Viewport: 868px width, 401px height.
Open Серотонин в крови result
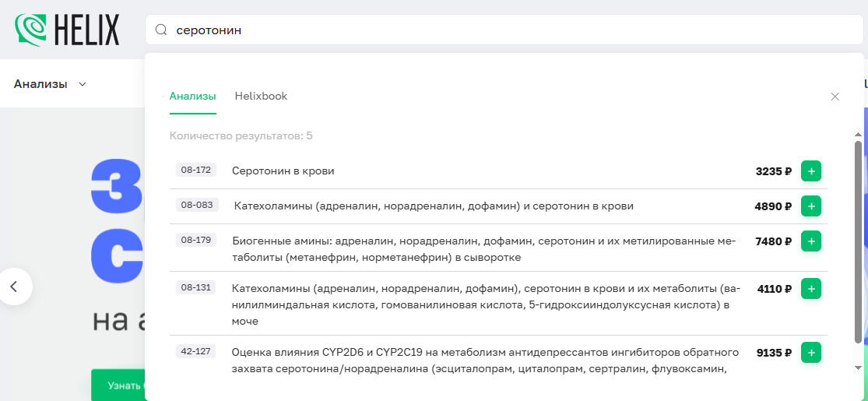coord(283,171)
